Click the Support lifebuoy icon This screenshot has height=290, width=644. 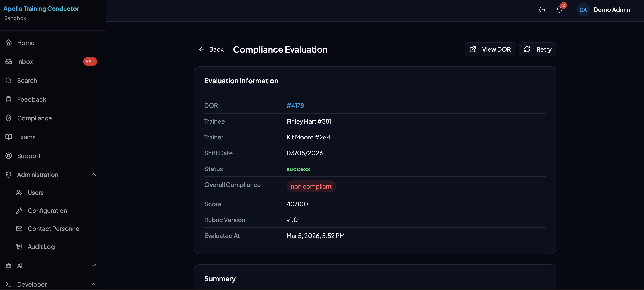pyautogui.click(x=9, y=156)
